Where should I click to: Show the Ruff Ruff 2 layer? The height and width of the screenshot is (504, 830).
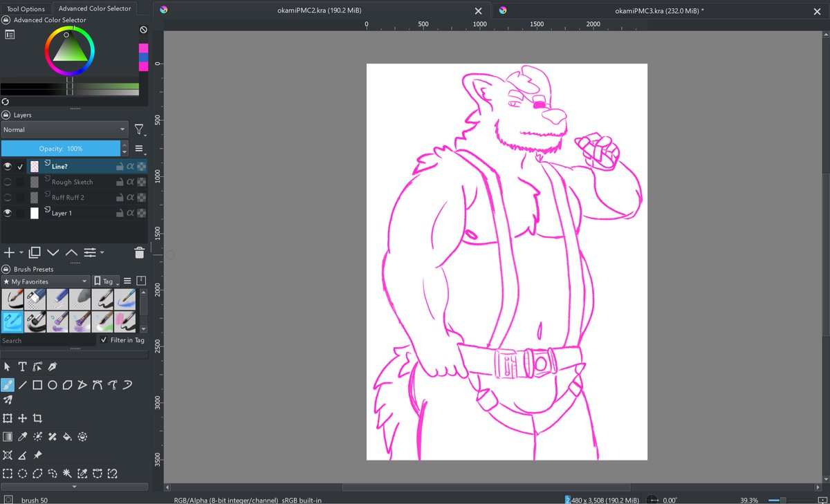pos(8,198)
